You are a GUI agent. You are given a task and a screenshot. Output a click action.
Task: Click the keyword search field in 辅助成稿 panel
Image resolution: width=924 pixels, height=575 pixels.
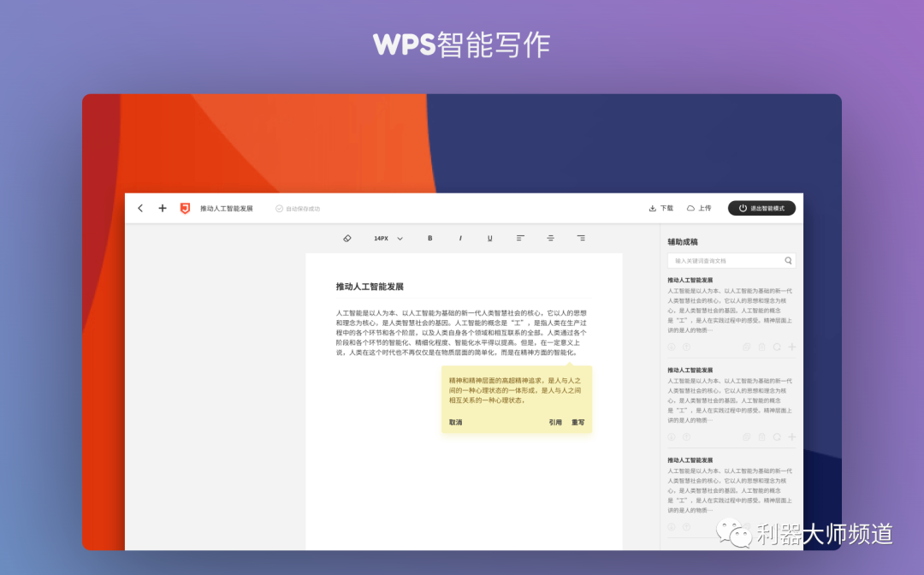click(730, 260)
